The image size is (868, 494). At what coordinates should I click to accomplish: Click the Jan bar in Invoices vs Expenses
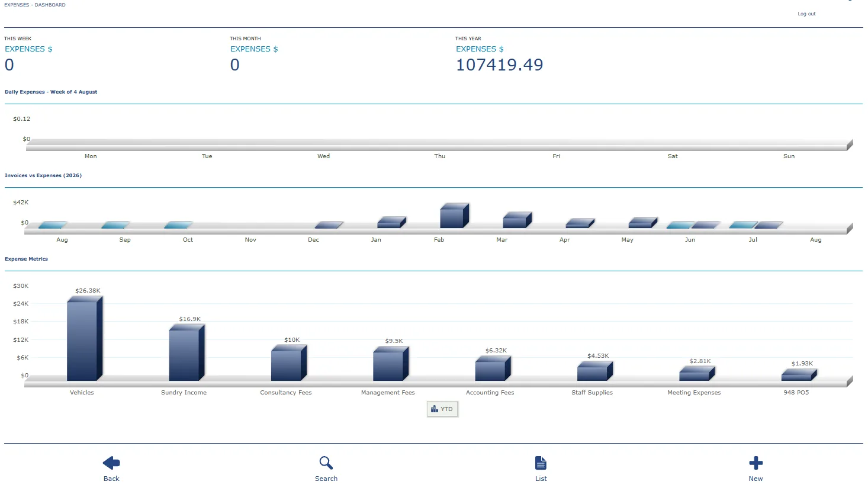[391, 222]
